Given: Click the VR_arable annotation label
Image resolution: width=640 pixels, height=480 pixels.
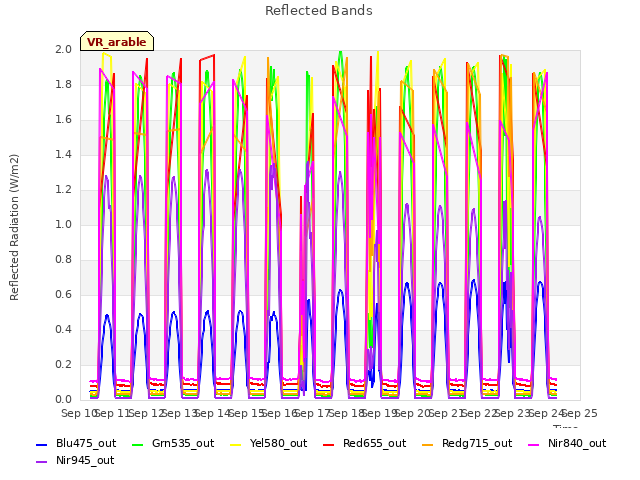Looking at the screenshot, I should click(x=117, y=41).
